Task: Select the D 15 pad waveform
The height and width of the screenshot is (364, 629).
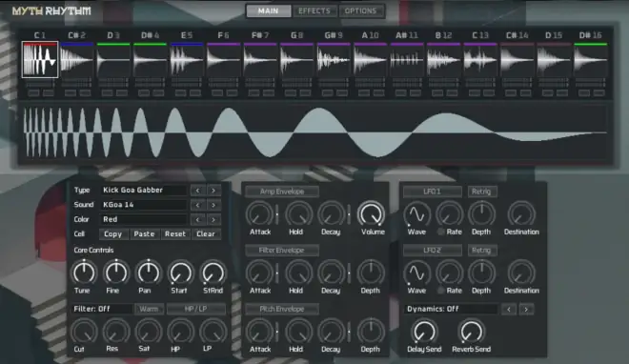Action: [554, 60]
